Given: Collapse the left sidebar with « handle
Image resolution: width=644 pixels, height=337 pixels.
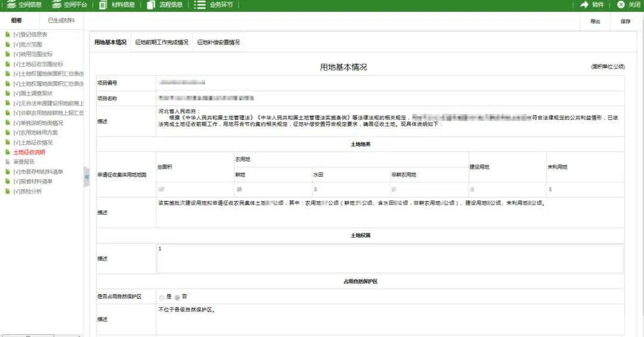Looking at the screenshot, I should [86, 177].
